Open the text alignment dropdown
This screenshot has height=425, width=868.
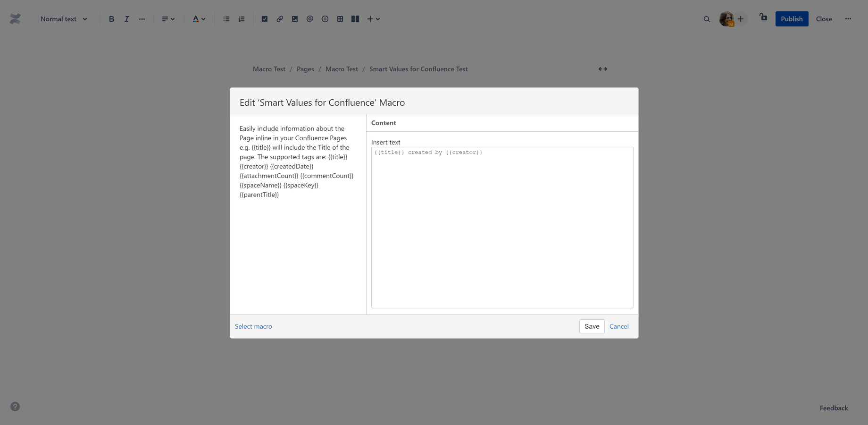[x=168, y=19]
